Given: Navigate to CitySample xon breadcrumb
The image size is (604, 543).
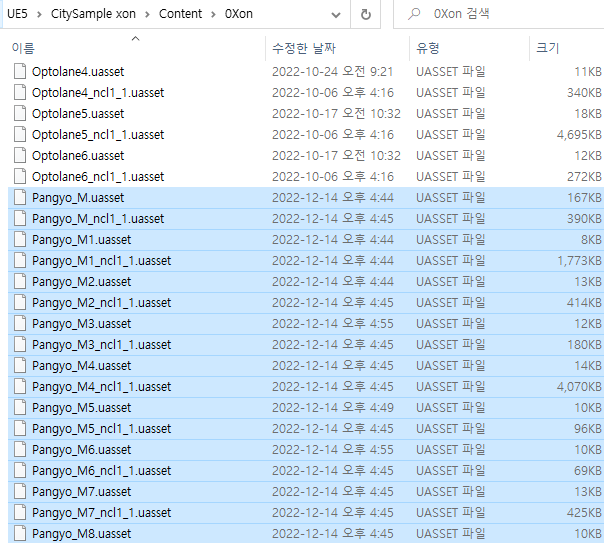Looking at the screenshot, I should click(93, 14).
